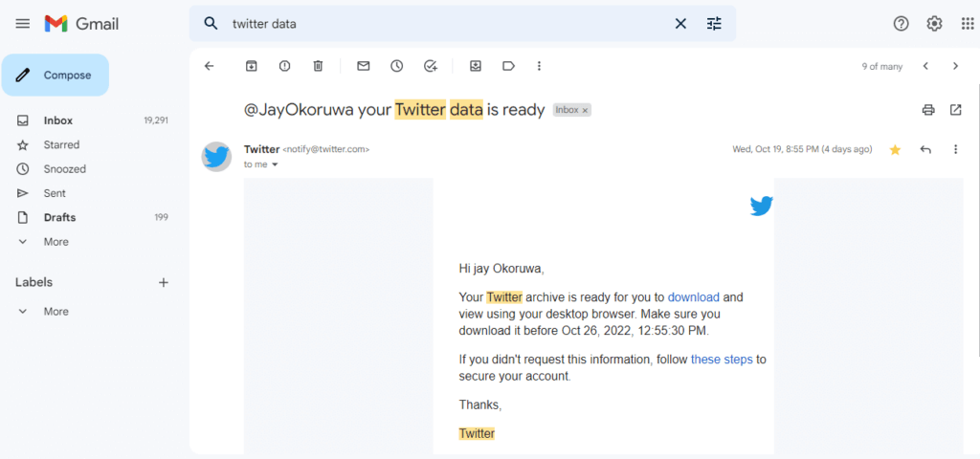Mark the email as unread
The height and width of the screenshot is (459, 980).
tap(363, 66)
